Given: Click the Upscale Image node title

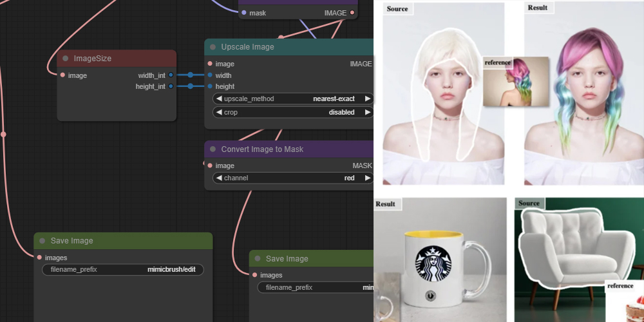Looking at the screenshot, I should tap(248, 47).
